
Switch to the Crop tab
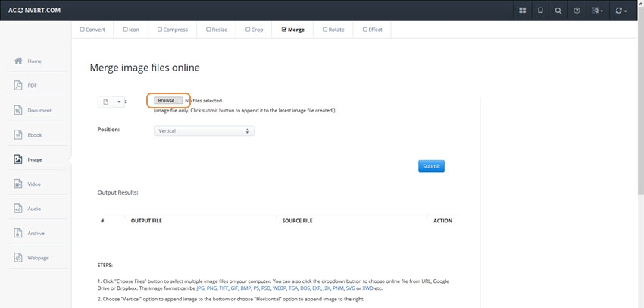(x=255, y=30)
